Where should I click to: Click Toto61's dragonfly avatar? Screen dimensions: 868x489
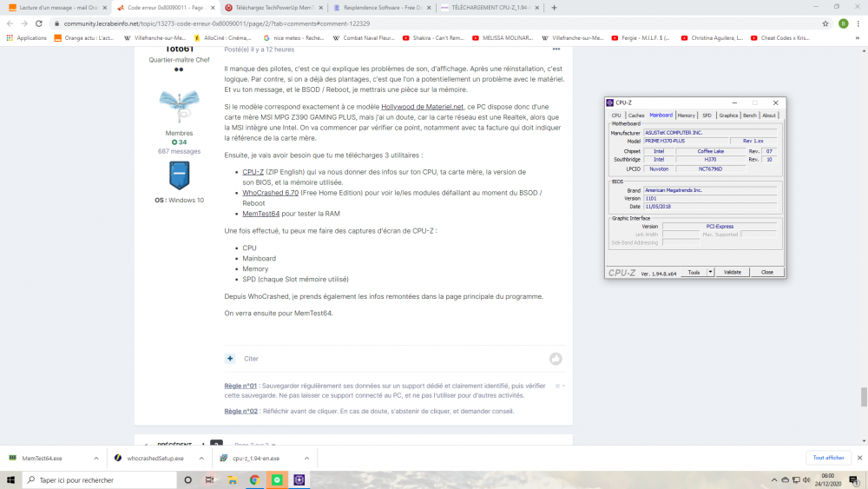(x=179, y=105)
